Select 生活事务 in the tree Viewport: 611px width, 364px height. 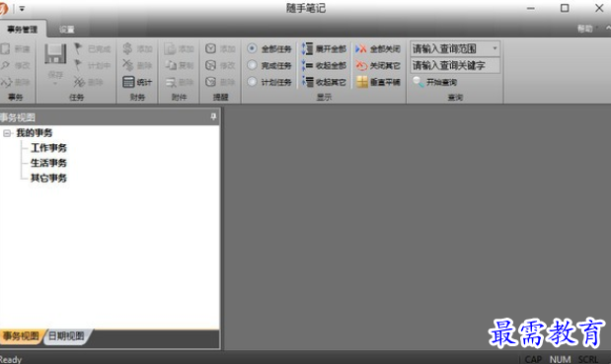click(48, 163)
